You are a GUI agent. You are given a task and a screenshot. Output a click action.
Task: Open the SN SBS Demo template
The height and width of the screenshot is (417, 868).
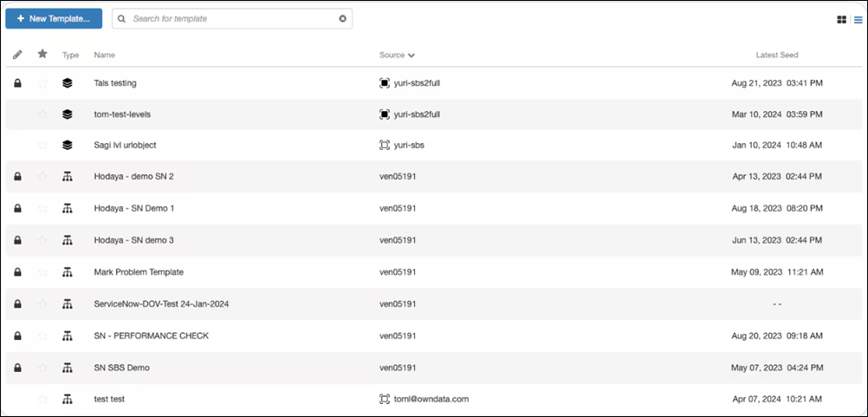(122, 368)
